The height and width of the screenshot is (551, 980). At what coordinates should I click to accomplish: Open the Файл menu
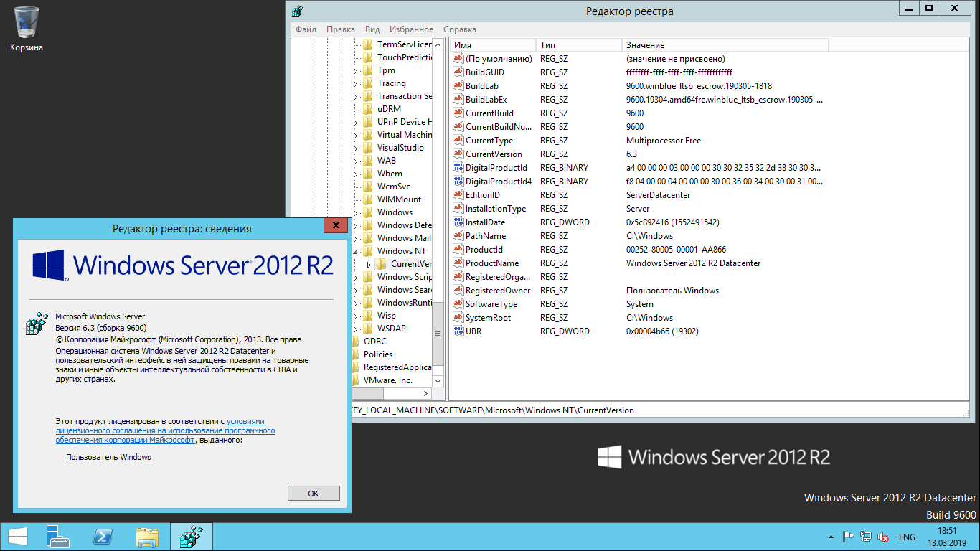[x=306, y=29]
